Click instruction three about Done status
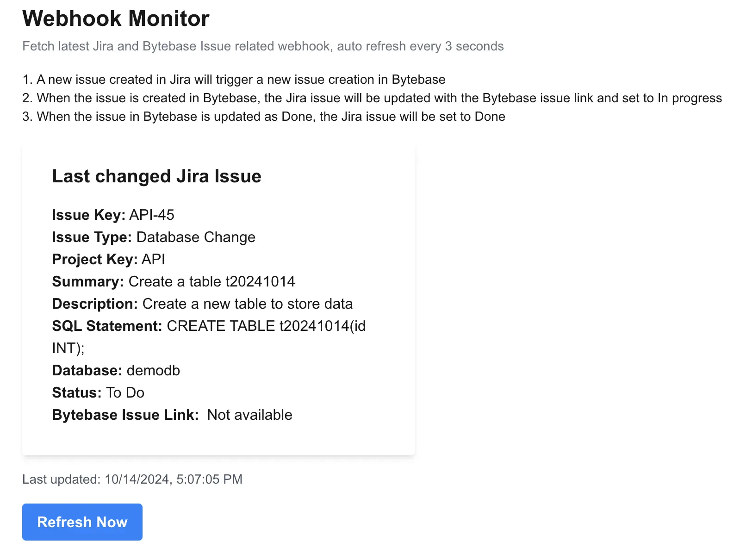 [264, 117]
